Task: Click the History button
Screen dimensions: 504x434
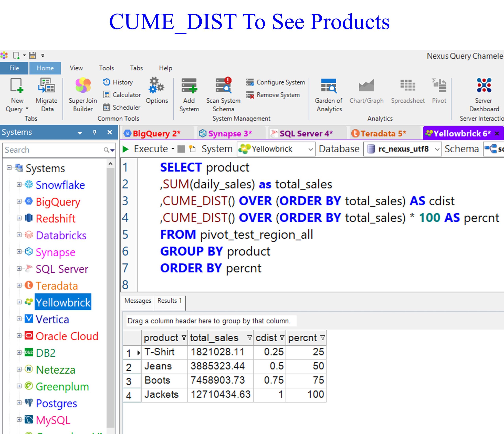Action: pyautogui.click(x=118, y=82)
